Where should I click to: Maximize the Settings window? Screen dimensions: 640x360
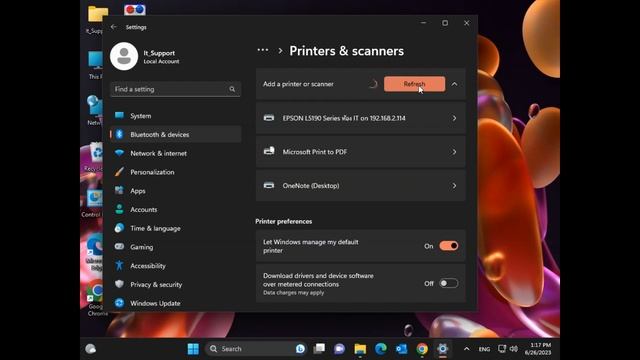[x=445, y=23]
